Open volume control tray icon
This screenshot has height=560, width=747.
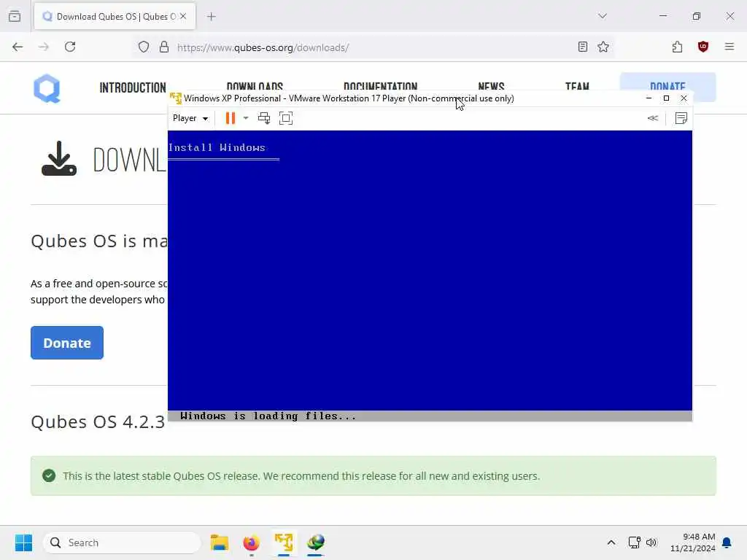tap(651, 542)
